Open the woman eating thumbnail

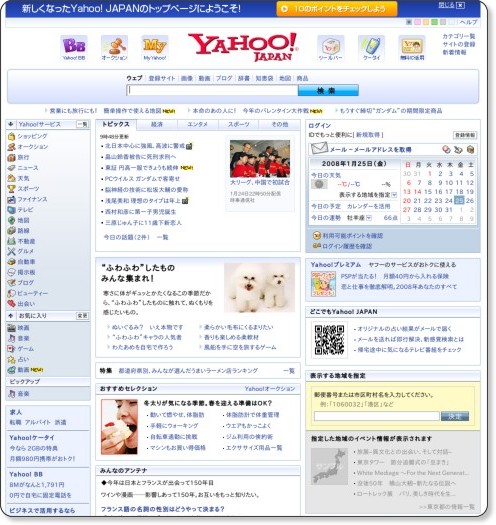pyautogui.click(x=120, y=427)
